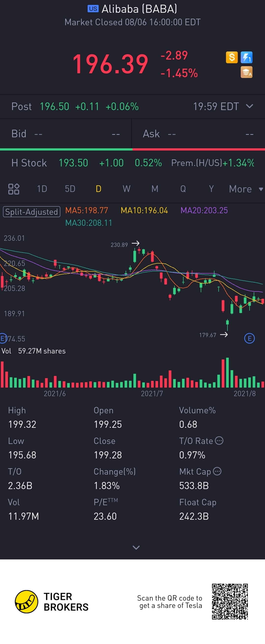
Task: Switch to the 1D chart tab
Action: (x=42, y=189)
